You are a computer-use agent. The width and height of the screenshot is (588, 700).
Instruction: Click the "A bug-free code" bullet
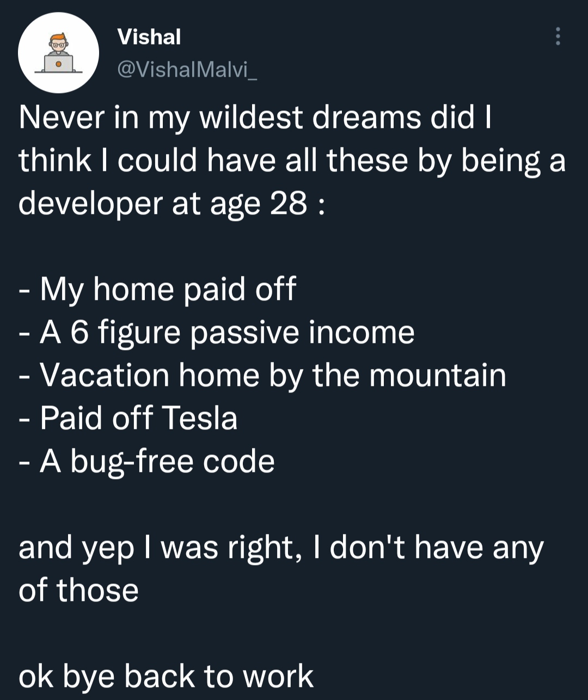(157, 462)
